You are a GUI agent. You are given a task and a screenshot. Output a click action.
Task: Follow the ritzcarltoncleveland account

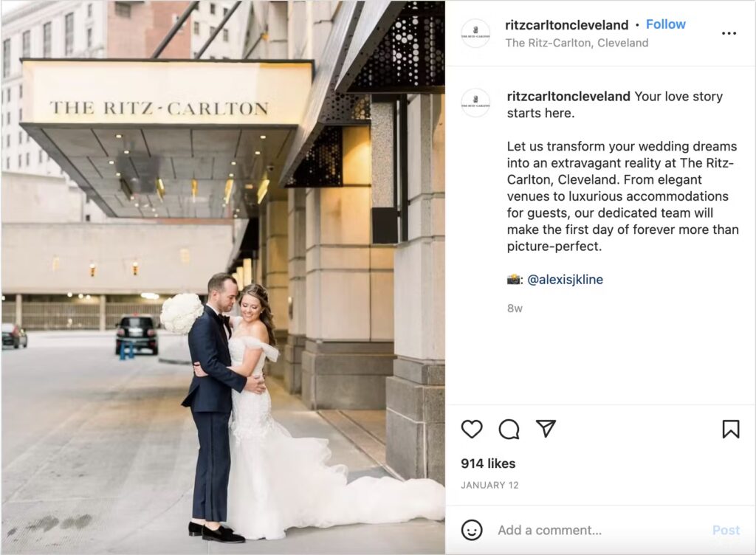pos(665,24)
